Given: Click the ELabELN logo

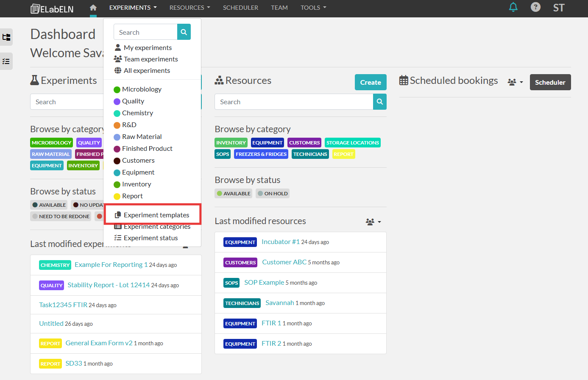Looking at the screenshot, I should click(52, 8).
